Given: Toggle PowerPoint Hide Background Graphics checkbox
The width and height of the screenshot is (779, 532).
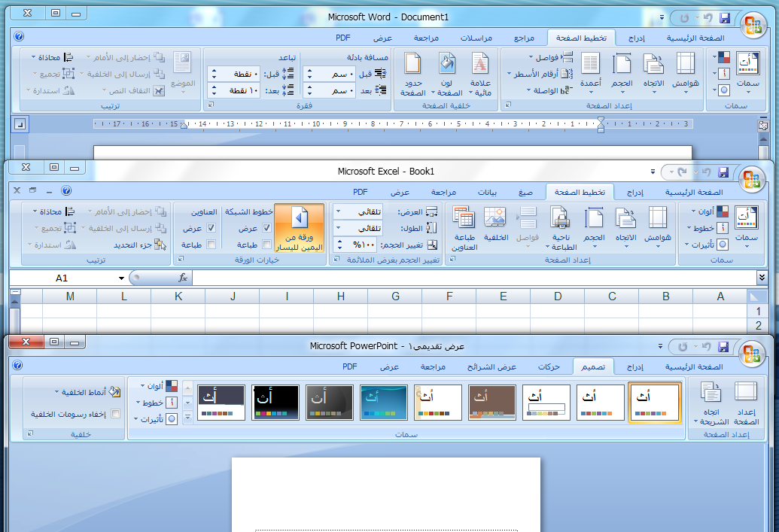Looking at the screenshot, I should [x=116, y=414].
